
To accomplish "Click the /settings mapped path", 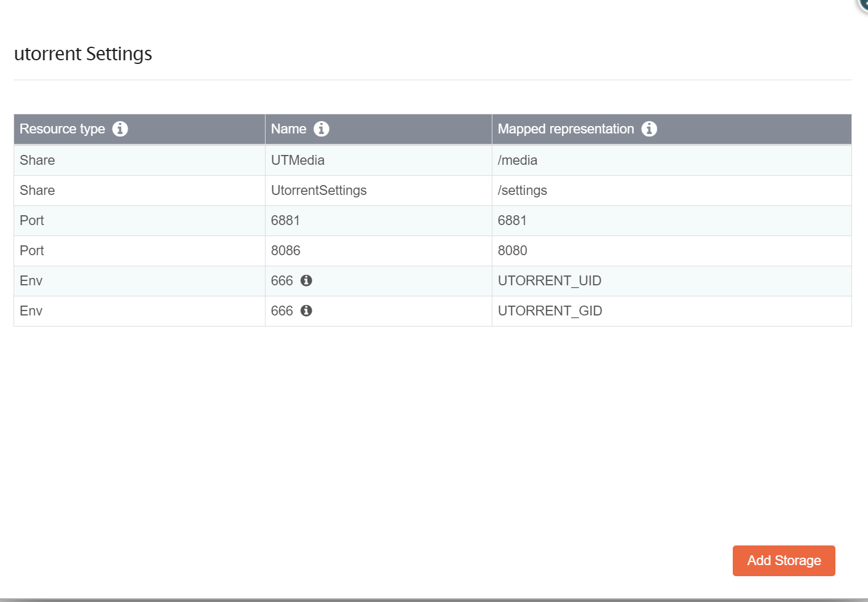I will pyautogui.click(x=523, y=191).
